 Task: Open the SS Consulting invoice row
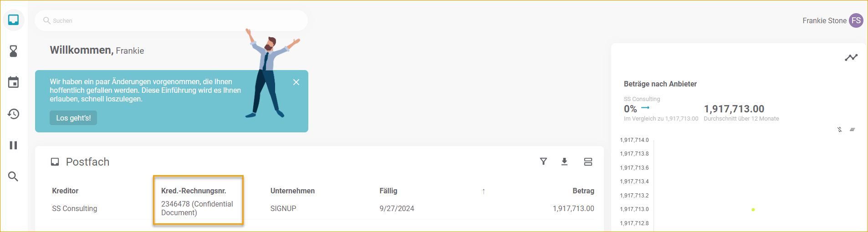75,208
